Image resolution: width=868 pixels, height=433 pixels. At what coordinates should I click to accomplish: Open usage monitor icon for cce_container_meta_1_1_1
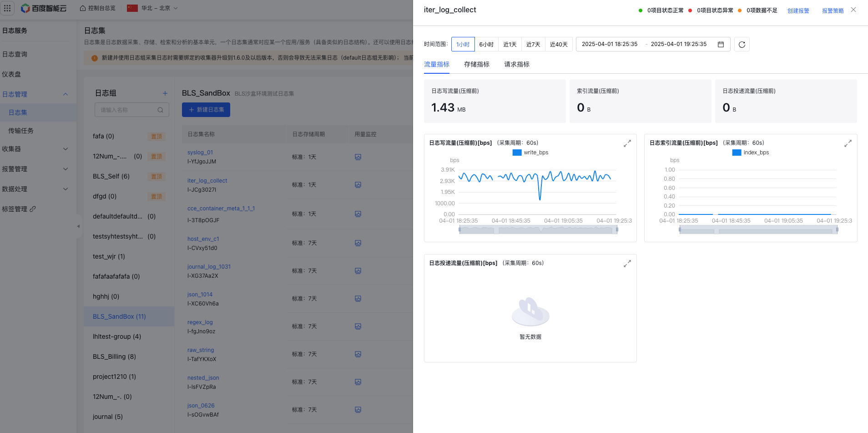pos(358,214)
